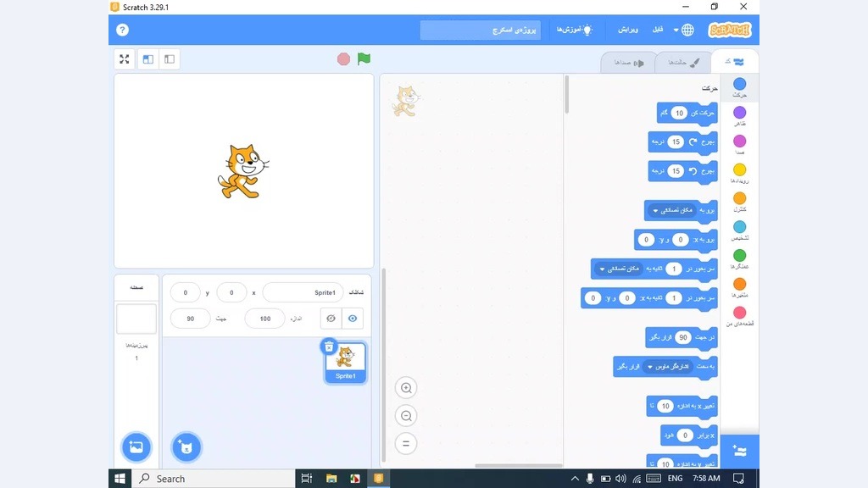Delete Sprite1 with the trash icon

(329, 347)
